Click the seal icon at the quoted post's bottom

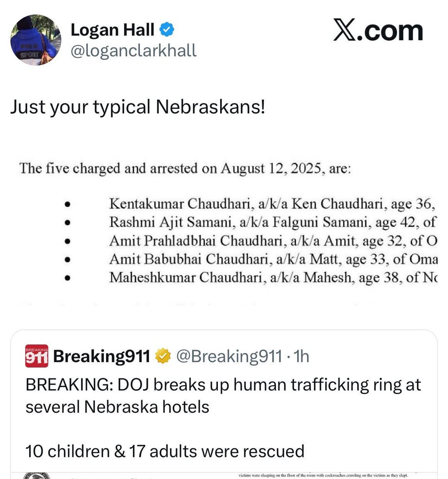[37, 475]
